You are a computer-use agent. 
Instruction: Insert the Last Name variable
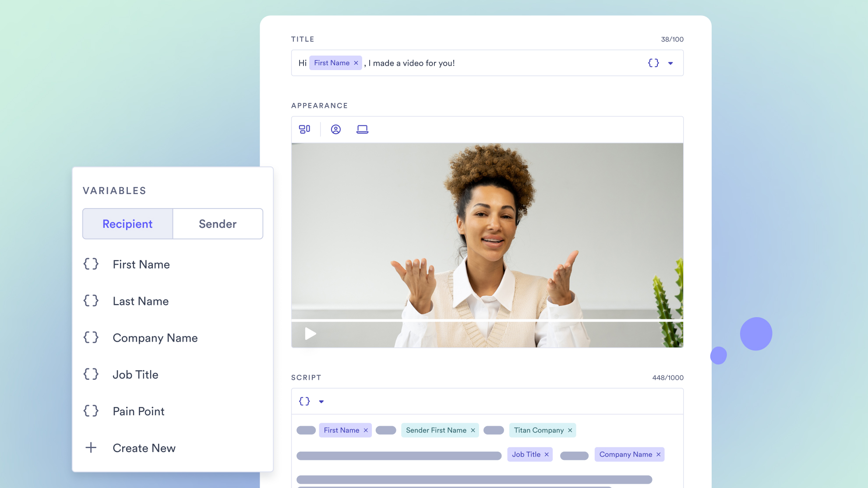(x=140, y=301)
